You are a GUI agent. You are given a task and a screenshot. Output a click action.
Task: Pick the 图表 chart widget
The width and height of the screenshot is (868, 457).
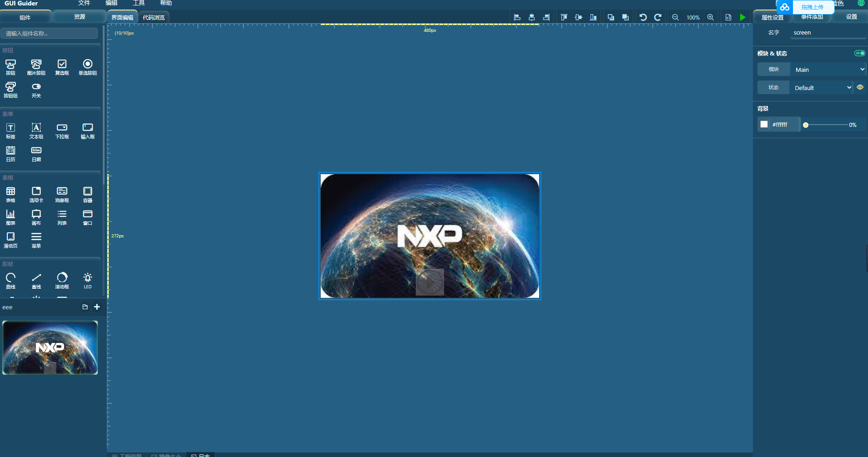point(10,217)
